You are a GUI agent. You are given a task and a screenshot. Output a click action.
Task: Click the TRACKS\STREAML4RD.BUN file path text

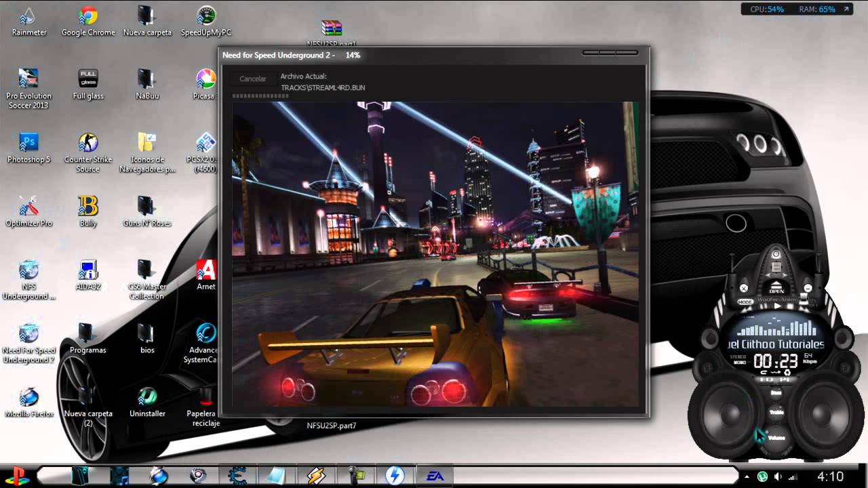pos(323,87)
